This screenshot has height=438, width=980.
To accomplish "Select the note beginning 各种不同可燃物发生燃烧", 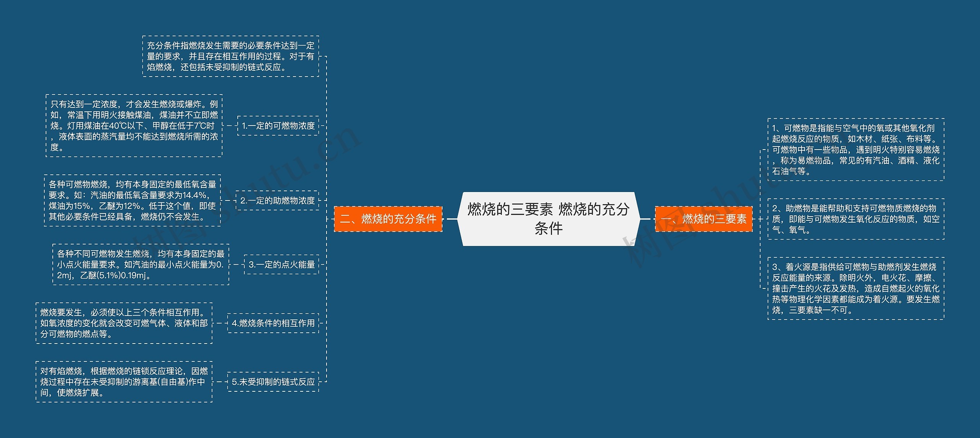I will (x=141, y=264).
